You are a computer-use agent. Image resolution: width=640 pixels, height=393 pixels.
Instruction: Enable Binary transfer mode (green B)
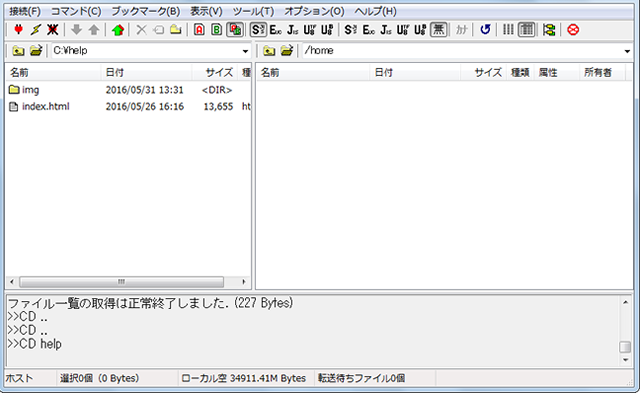(x=217, y=30)
